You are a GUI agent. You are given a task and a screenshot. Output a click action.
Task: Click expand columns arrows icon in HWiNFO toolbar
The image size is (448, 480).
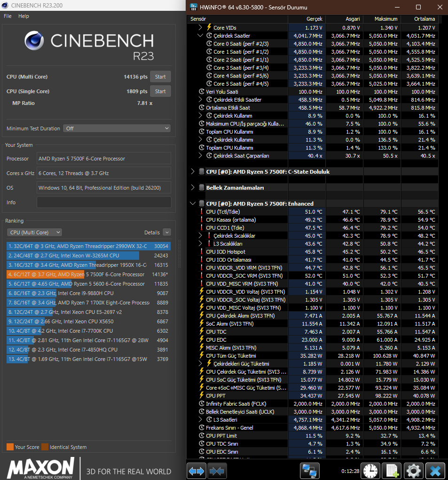tap(196, 471)
